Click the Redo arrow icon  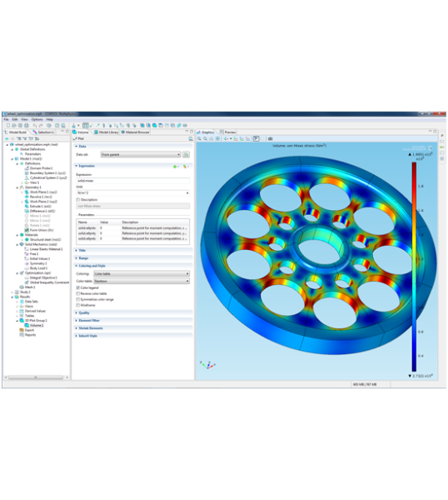(41, 125)
